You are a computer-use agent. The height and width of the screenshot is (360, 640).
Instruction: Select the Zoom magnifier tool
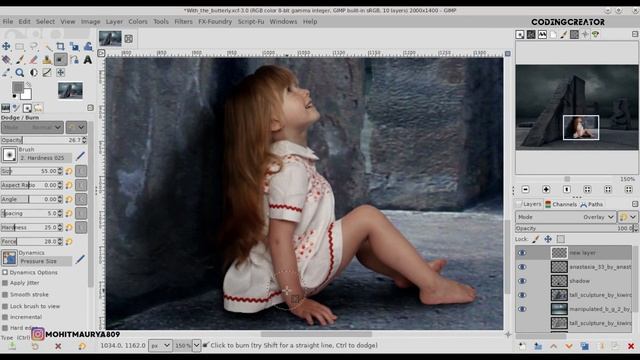coord(20,73)
